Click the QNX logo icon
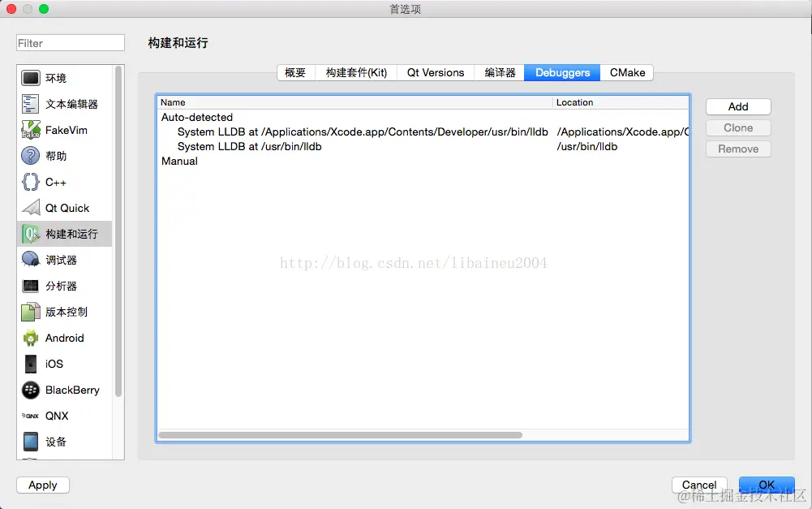The height and width of the screenshot is (509, 812). pos(31,416)
